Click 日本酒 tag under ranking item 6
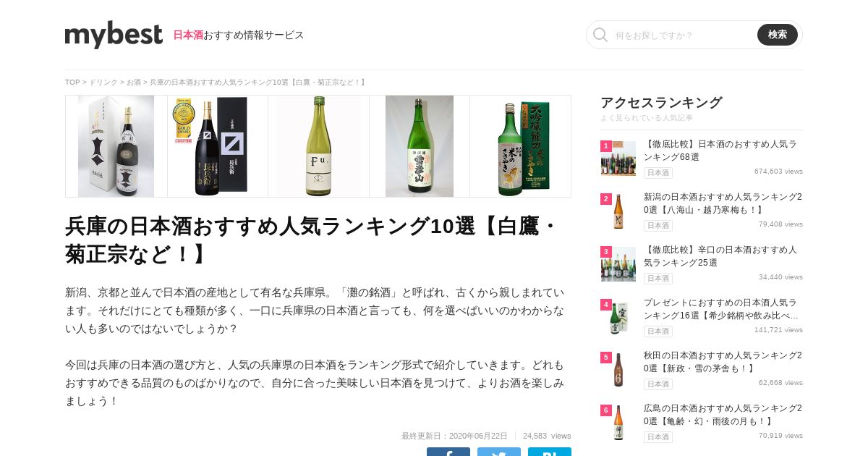The height and width of the screenshot is (456, 868). pyautogui.click(x=658, y=437)
